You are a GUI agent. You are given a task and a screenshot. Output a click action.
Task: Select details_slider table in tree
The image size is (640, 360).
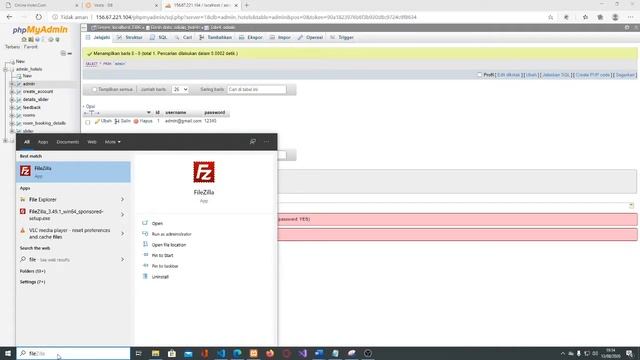tap(36, 99)
